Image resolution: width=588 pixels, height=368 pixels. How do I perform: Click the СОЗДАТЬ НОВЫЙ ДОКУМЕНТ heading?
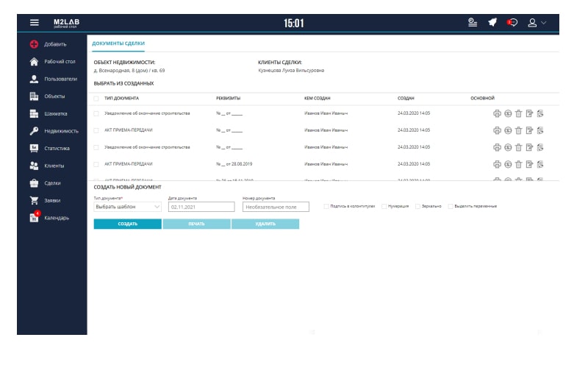pyautogui.click(x=127, y=187)
